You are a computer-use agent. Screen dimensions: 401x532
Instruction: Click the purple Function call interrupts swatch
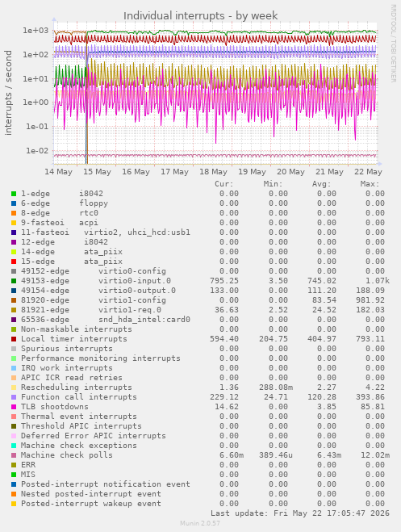click(x=14, y=397)
